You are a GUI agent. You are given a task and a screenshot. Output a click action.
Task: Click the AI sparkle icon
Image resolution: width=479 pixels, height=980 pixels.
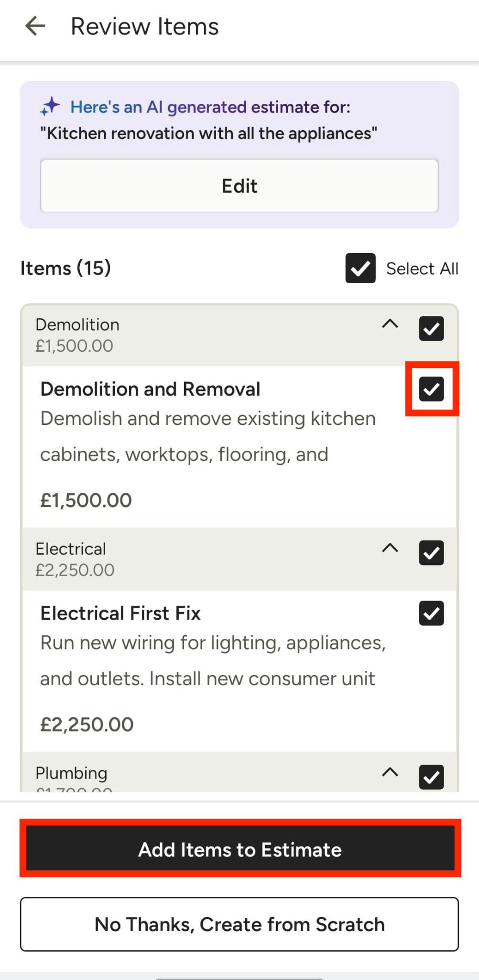[x=50, y=107]
